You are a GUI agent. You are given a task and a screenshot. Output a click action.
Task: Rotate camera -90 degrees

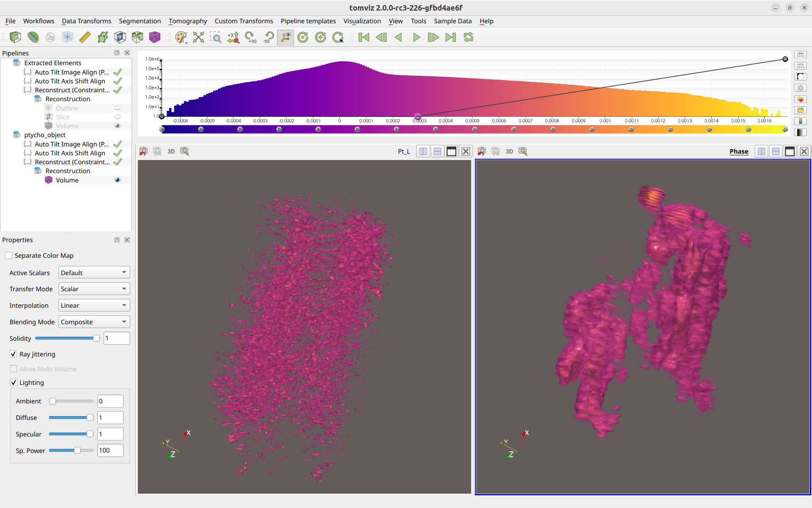click(268, 37)
